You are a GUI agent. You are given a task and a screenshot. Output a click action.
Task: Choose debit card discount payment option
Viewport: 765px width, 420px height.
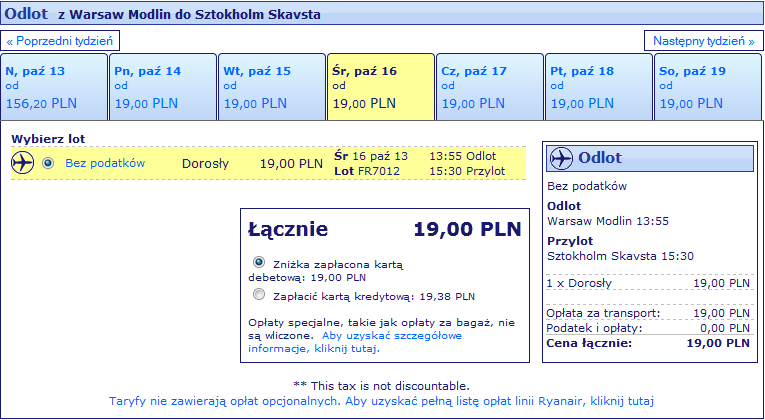click(x=259, y=262)
